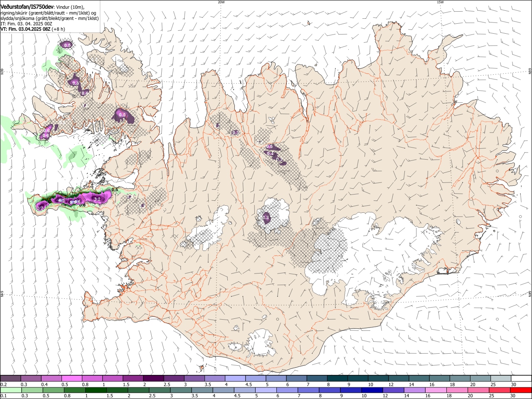
Task: Click the 'VT: Fim. 03.04.2025 08Z' valid time
Action: tap(26, 29)
